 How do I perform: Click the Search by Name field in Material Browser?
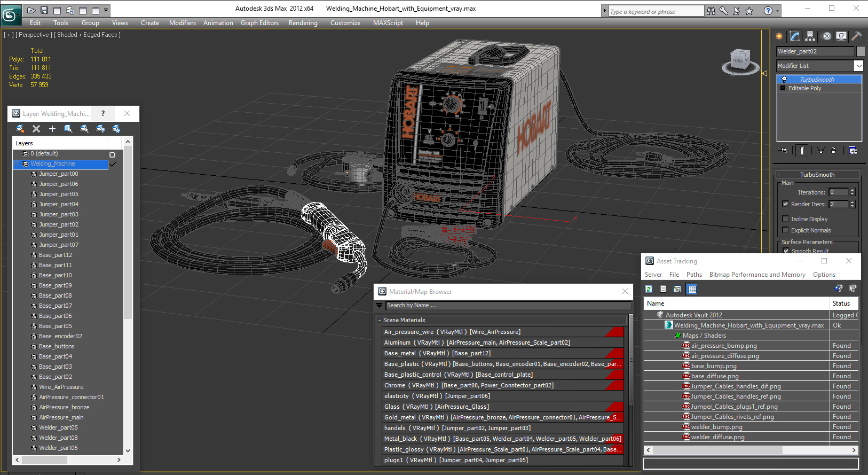pyautogui.click(x=508, y=306)
